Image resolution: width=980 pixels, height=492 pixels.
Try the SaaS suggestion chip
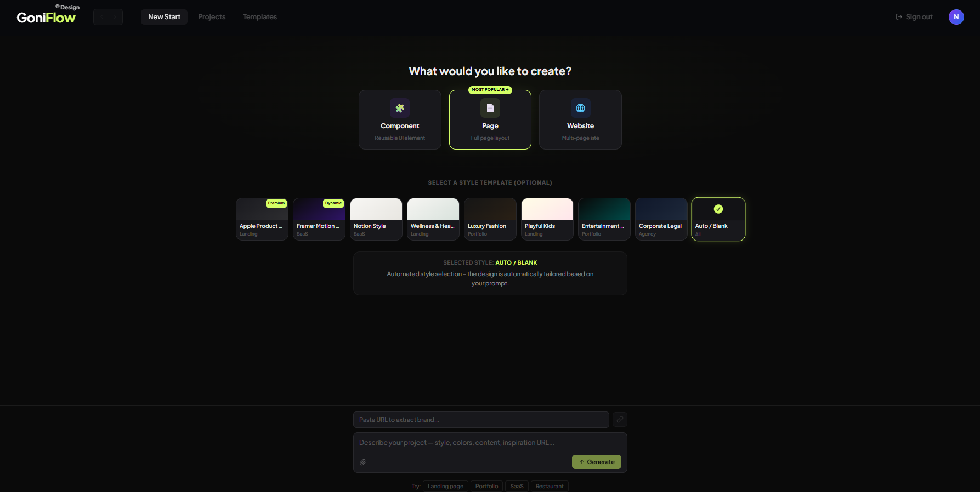click(517, 486)
